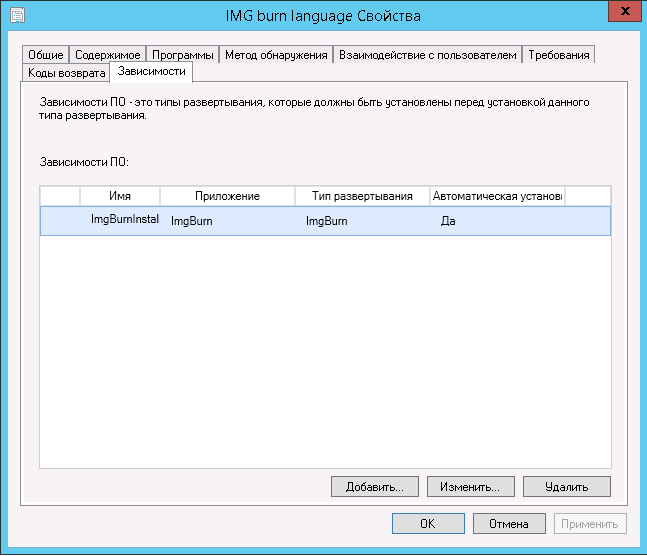Viewport: 647px width, 556px height.
Task: Open the Коды возврата tab
Action: pos(67,73)
